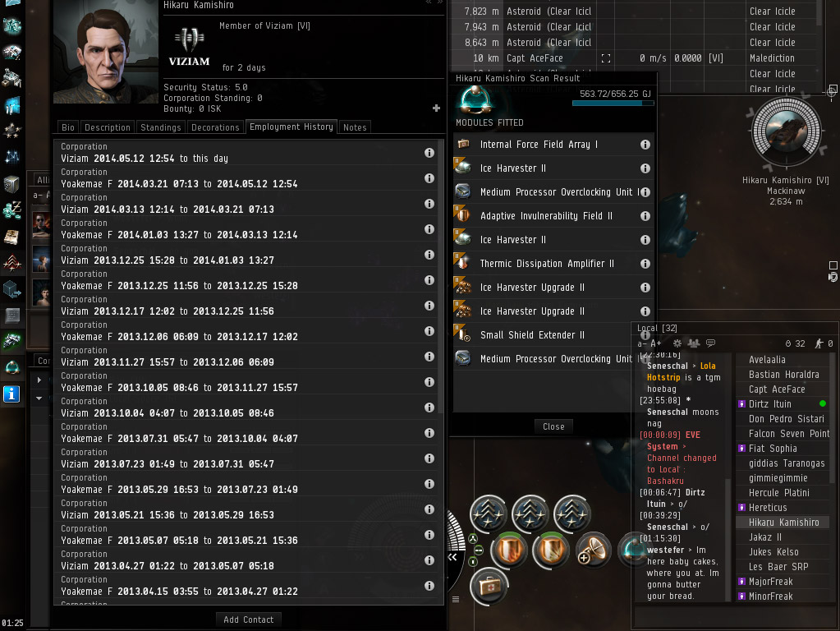Switch to the Standings tab

[161, 127]
